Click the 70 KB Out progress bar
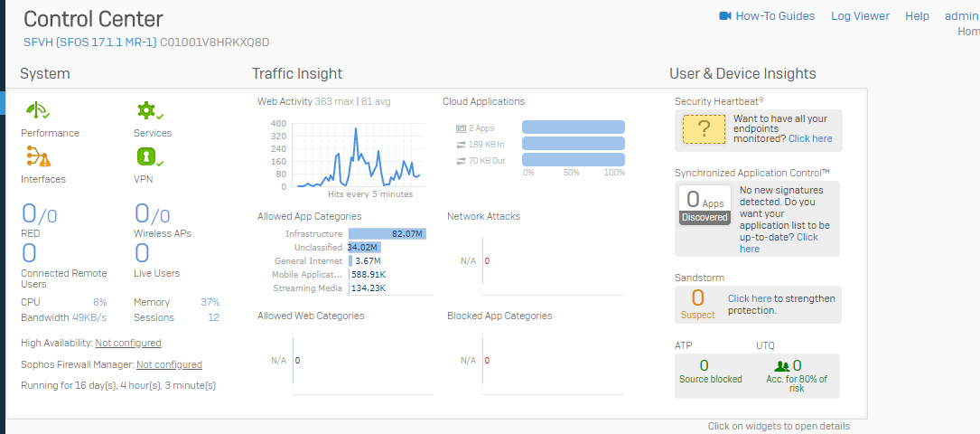The image size is (980, 434). click(574, 160)
